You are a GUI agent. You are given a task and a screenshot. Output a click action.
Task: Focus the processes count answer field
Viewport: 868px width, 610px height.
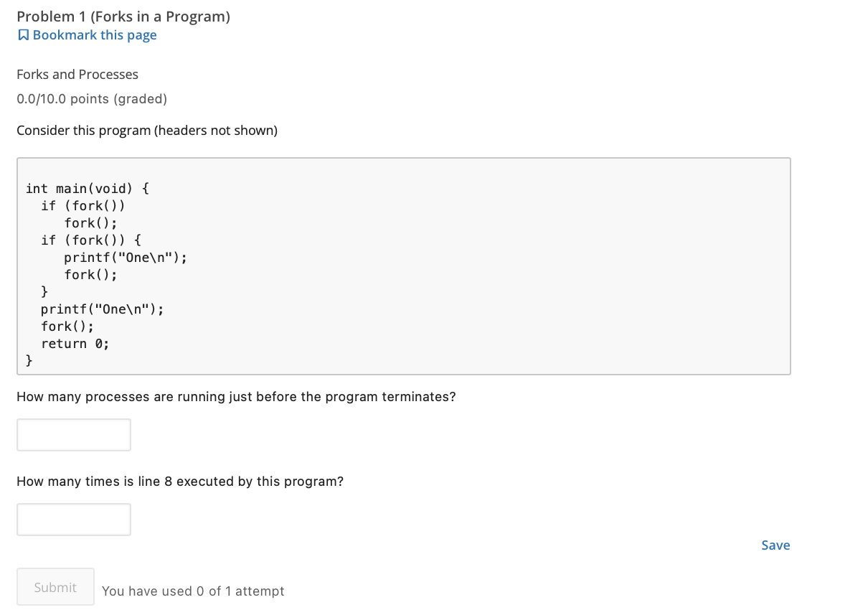[x=74, y=435]
